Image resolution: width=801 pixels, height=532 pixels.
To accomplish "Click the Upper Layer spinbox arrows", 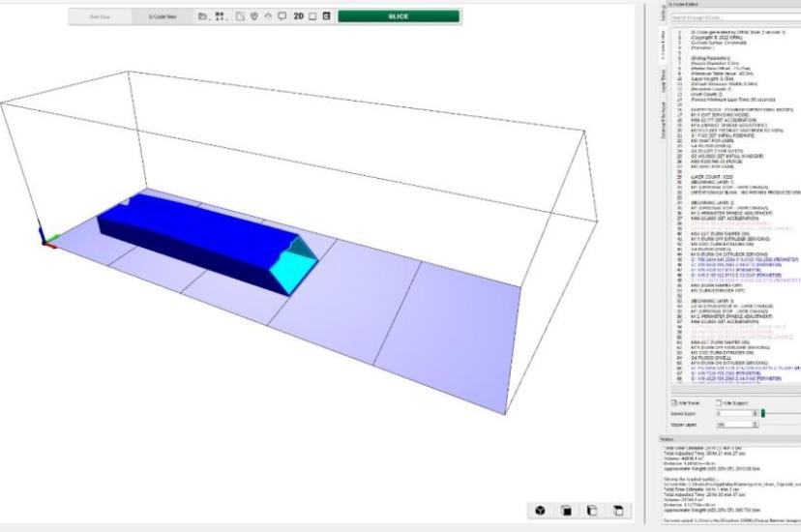I will click(x=755, y=425).
